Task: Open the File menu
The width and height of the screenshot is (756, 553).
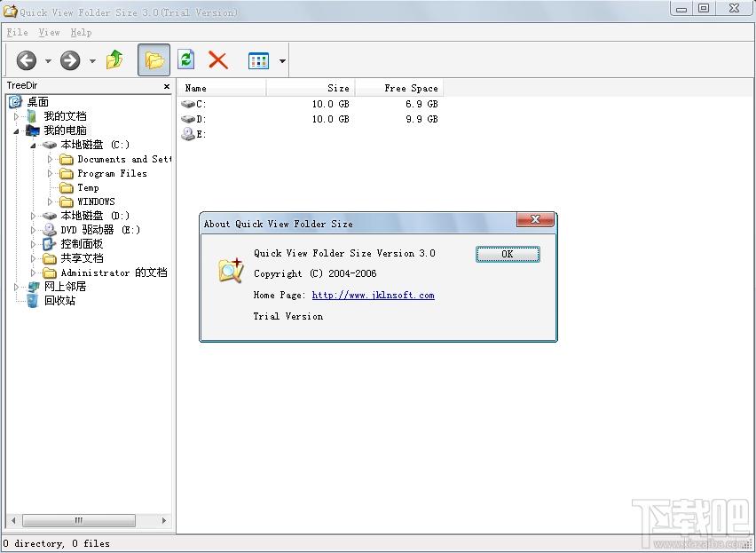Action: pos(17,32)
